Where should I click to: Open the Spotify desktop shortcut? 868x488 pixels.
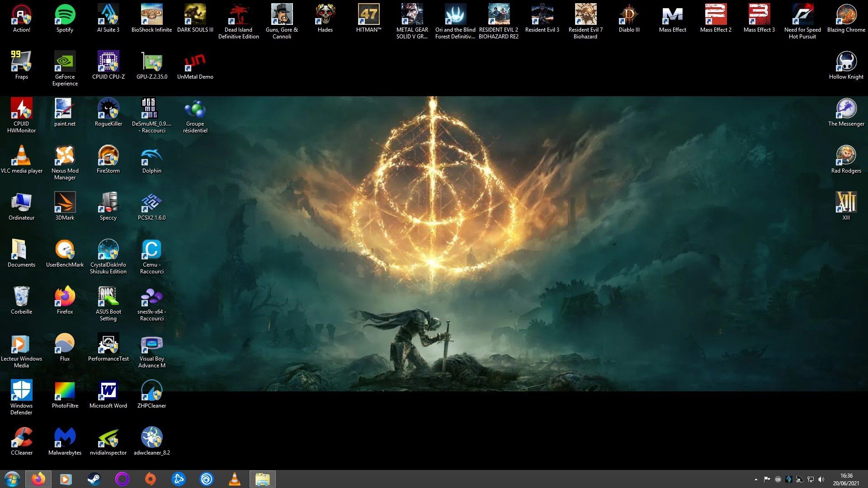(65, 18)
